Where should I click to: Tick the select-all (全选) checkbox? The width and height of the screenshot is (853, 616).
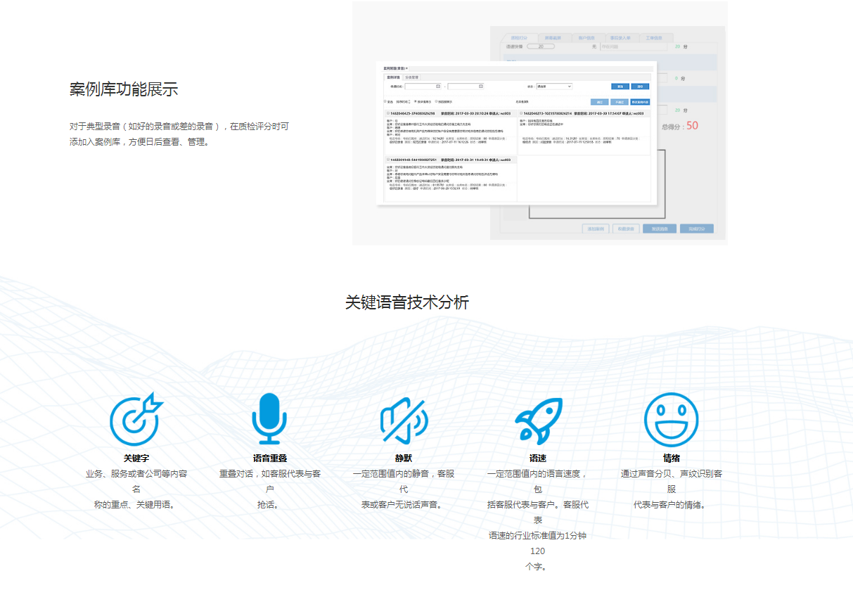point(384,102)
